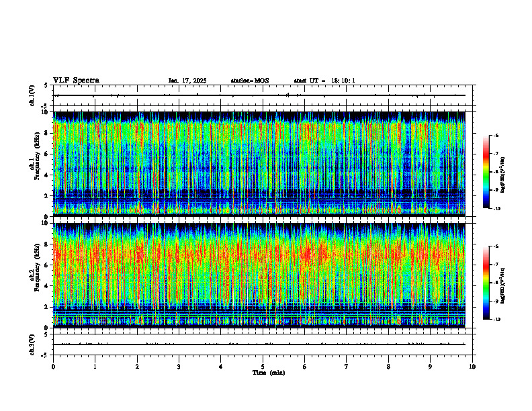
Task: Select the ch.2 "Frequency (kHz)" axis label
Action: pyautogui.click(x=37, y=267)
